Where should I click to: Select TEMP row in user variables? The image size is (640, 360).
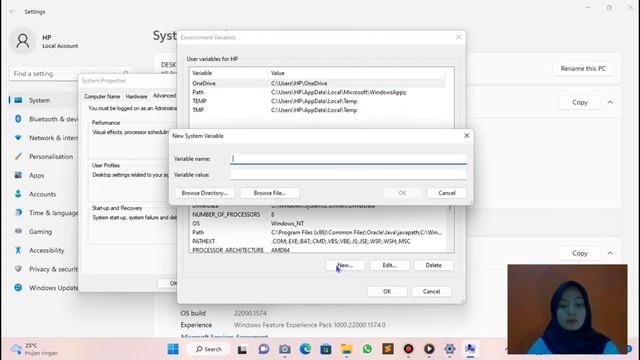coord(318,101)
